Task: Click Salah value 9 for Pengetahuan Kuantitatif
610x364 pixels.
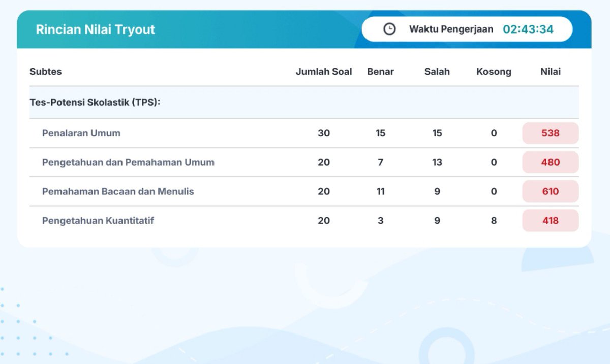Action: click(437, 221)
